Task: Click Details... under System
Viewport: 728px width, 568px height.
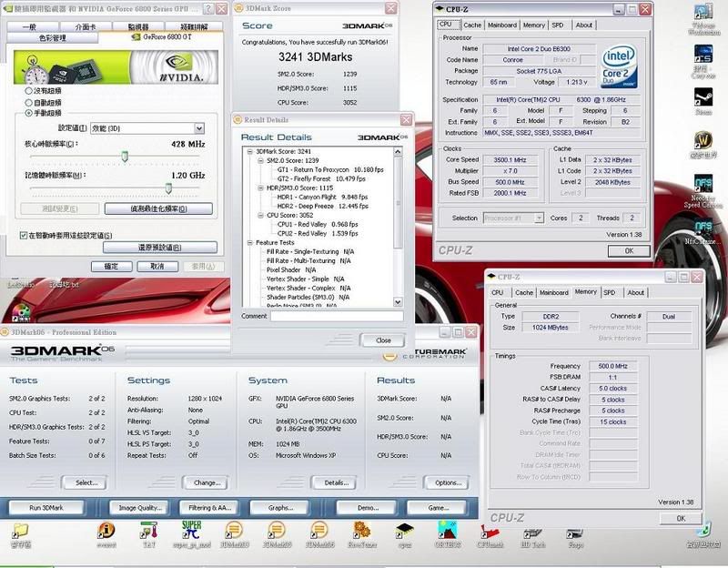Action: [x=336, y=482]
